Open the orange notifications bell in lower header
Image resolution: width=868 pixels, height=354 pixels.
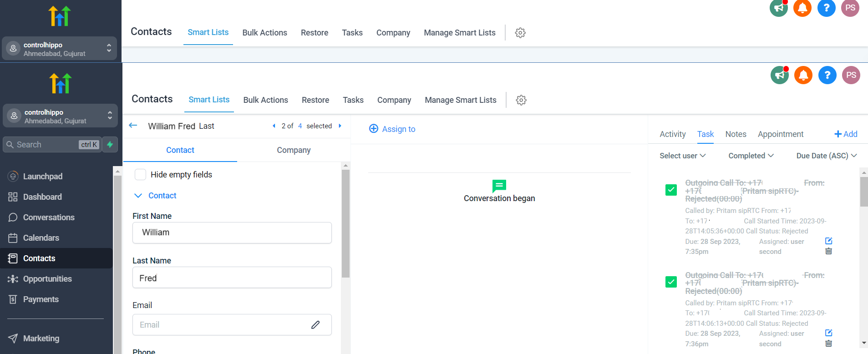click(x=803, y=75)
